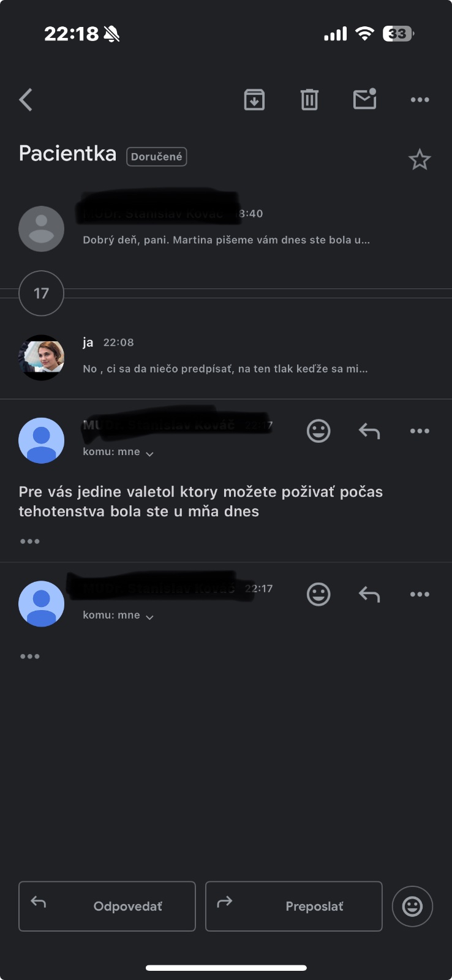Go back using the top-left arrow
The image size is (452, 980).
click(26, 99)
